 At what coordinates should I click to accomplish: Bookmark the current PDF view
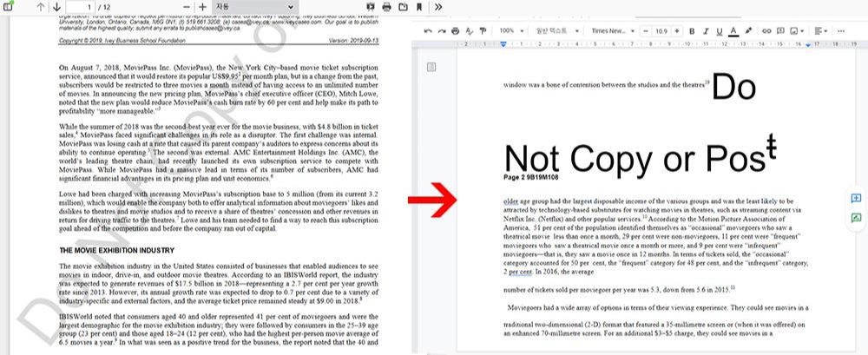click(x=419, y=7)
